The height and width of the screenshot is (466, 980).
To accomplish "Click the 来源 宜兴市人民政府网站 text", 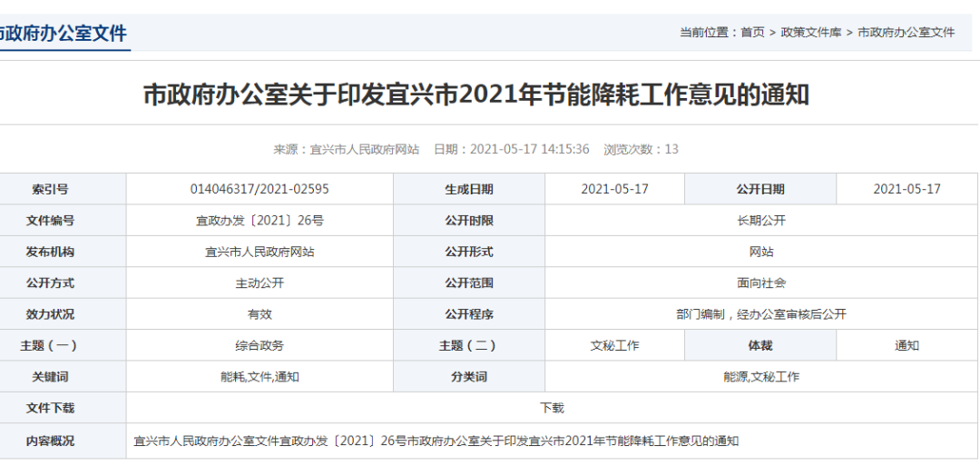I will click(x=346, y=149).
